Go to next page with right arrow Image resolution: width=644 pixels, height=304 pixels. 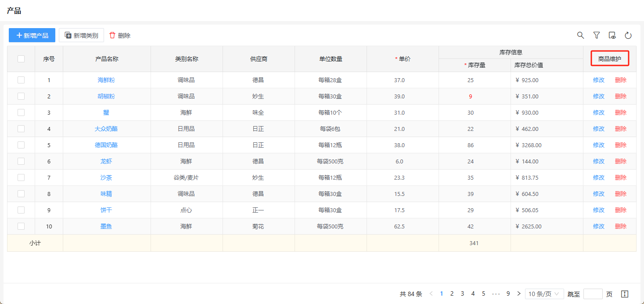[519, 294]
